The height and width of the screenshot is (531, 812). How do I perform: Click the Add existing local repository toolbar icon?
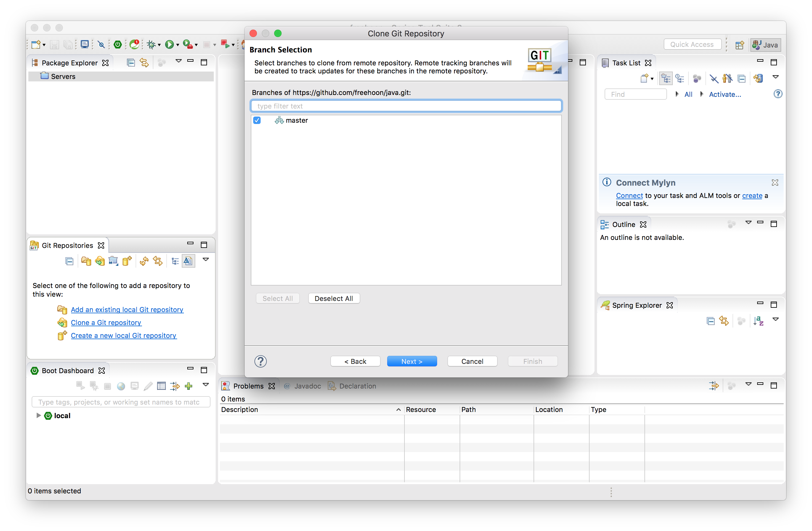[86, 261]
